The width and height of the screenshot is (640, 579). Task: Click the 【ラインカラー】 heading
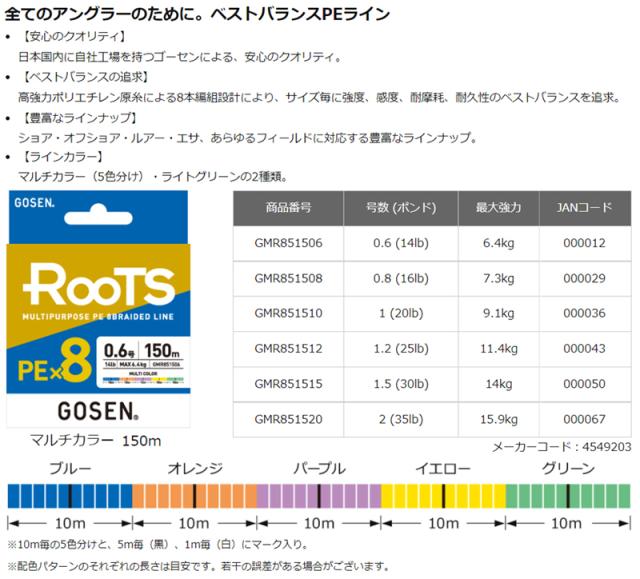click(62, 157)
